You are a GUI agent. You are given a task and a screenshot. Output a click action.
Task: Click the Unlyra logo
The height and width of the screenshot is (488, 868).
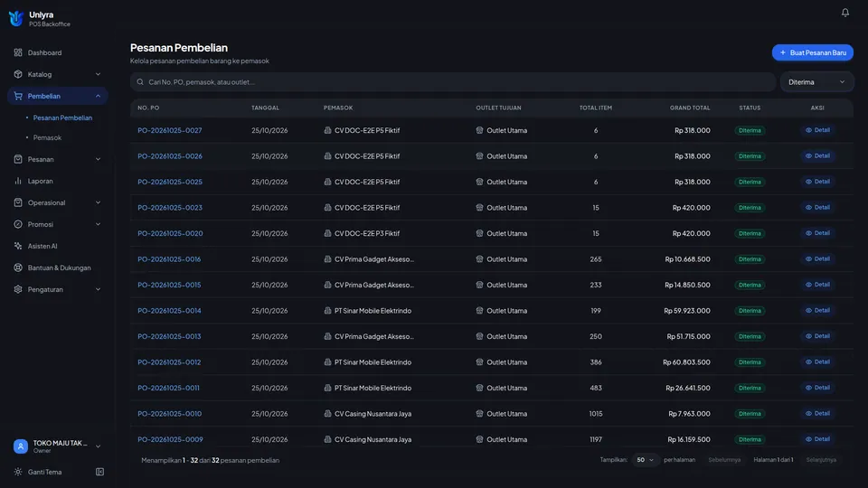[x=16, y=19]
